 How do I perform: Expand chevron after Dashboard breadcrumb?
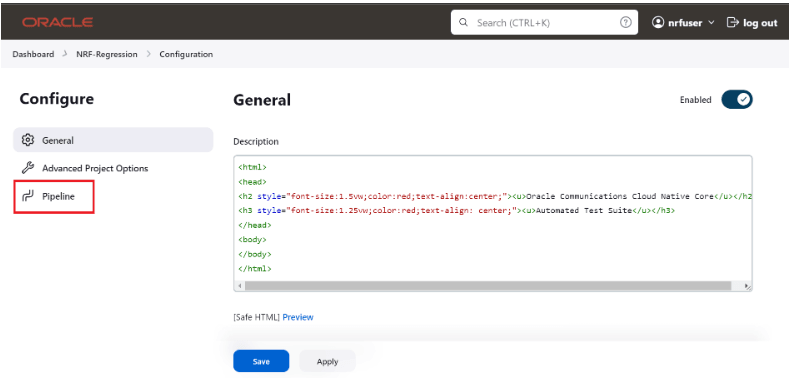pyautogui.click(x=65, y=54)
